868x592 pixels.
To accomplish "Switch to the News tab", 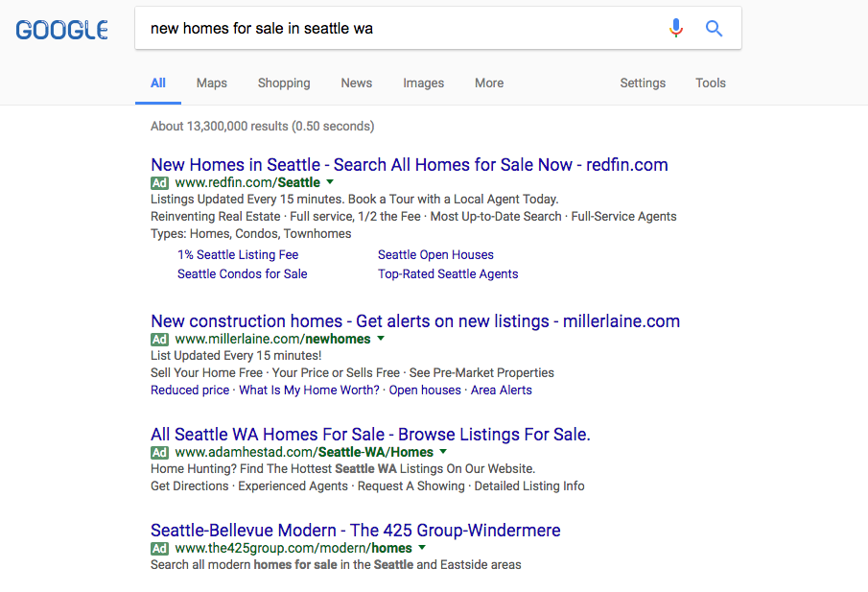I will tap(357, 83).
